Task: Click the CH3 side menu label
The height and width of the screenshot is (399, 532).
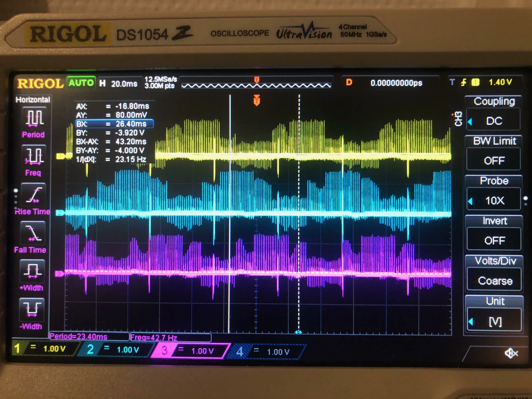Action: click(458, 119)
